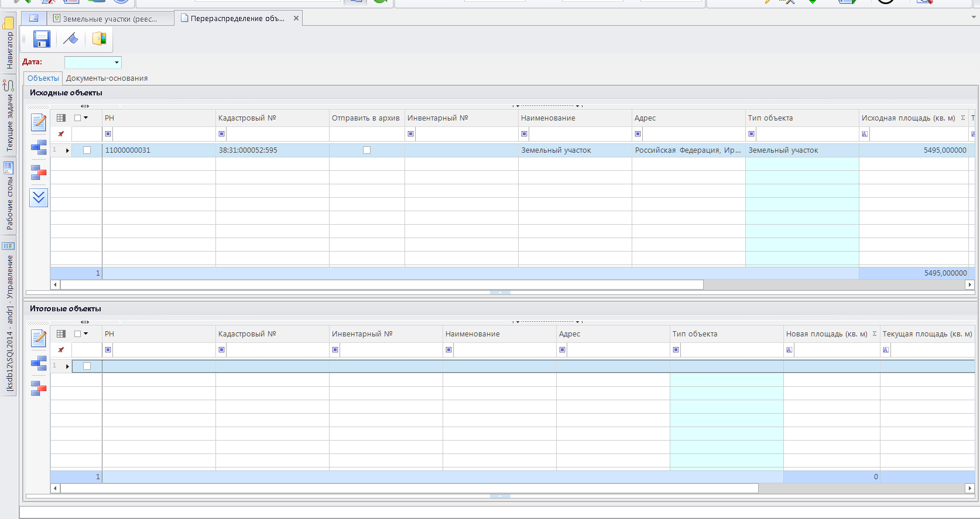This screenshot has height=519, width=980.
Task: Switch to the Объекты tab
Action: (x=43, y=78)
